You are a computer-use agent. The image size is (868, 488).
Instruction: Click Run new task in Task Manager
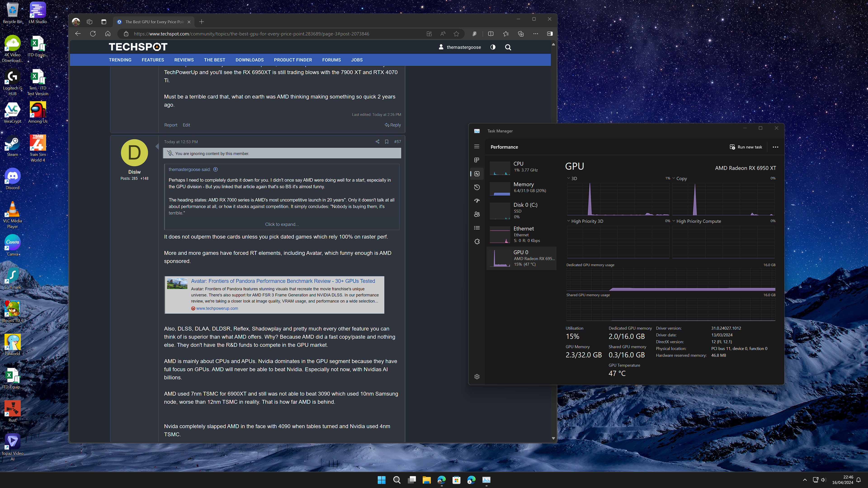[x=746, y=147]
